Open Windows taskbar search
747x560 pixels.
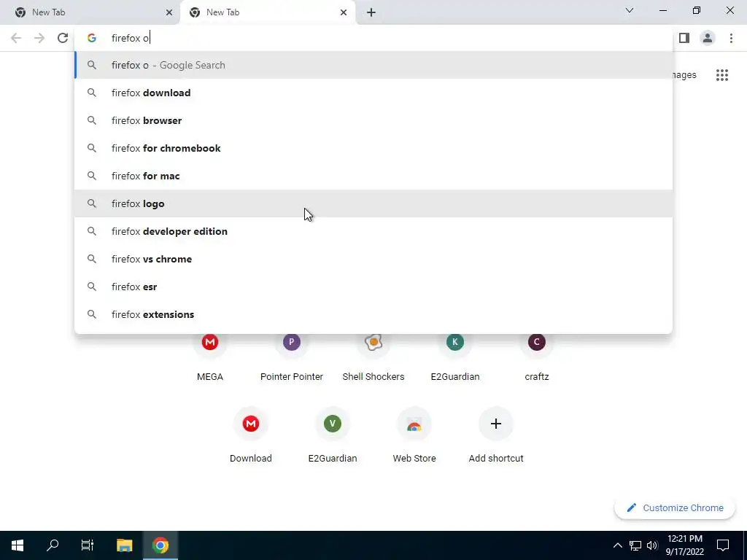coord(53,545)
